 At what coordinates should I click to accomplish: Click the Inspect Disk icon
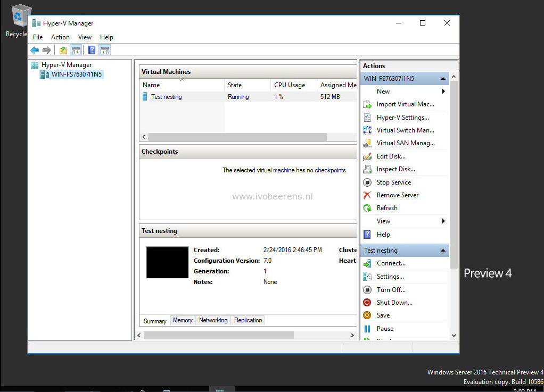367,169
